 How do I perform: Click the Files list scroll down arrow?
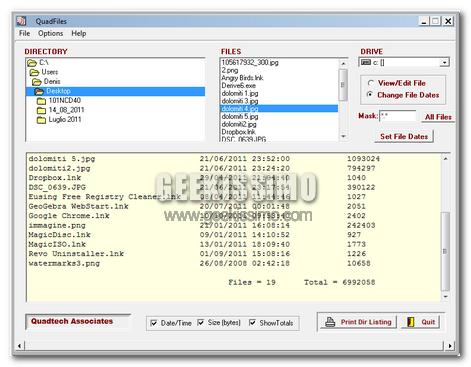point(343,137)
